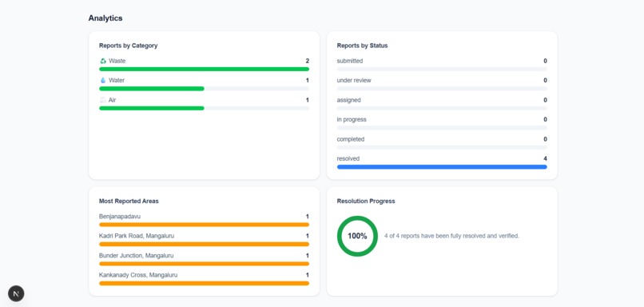Screen dimensions: 644x307
Task: Click the Water category progress bar
Action: pyautogui.click(x=204, y=89)
